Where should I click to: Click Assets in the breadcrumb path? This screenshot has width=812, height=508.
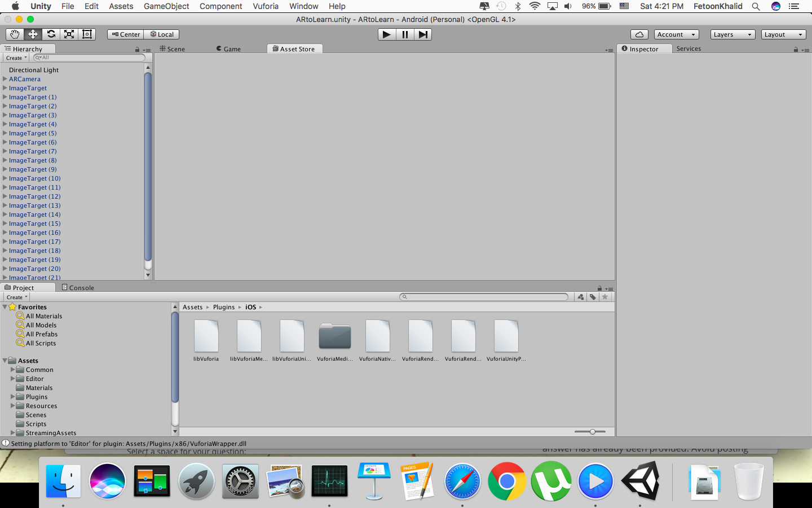(192, 307)
